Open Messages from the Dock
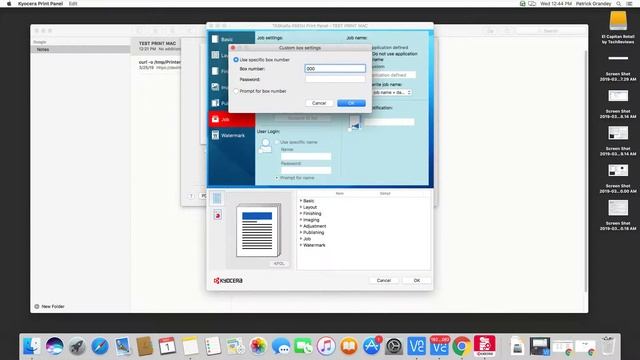The image size is (640, 360). click(x=281, y=346)
